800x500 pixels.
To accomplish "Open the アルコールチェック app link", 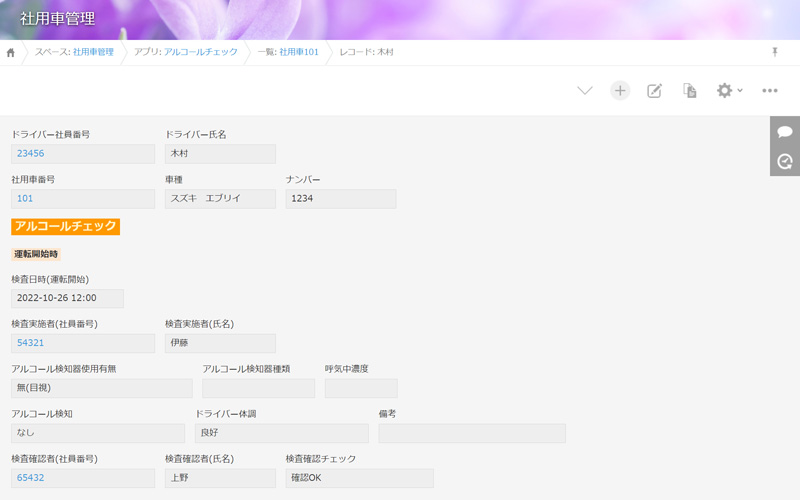I will 201,52.
